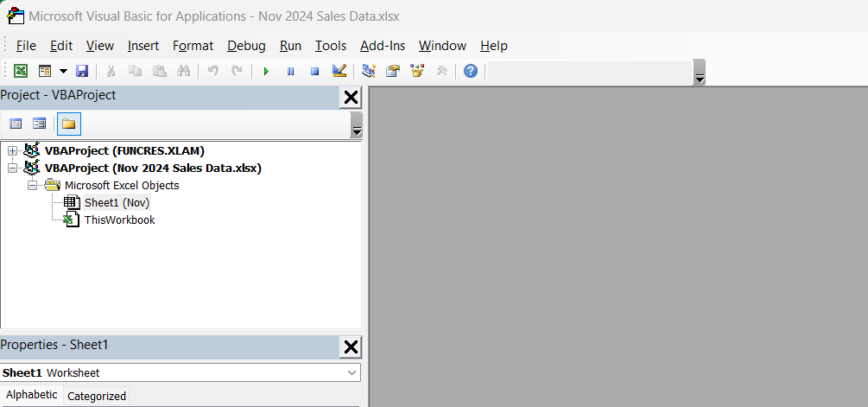This screenshot has width=868, height=407.
Task: Open the Add-Ins menu
Action: click(383, 46)
